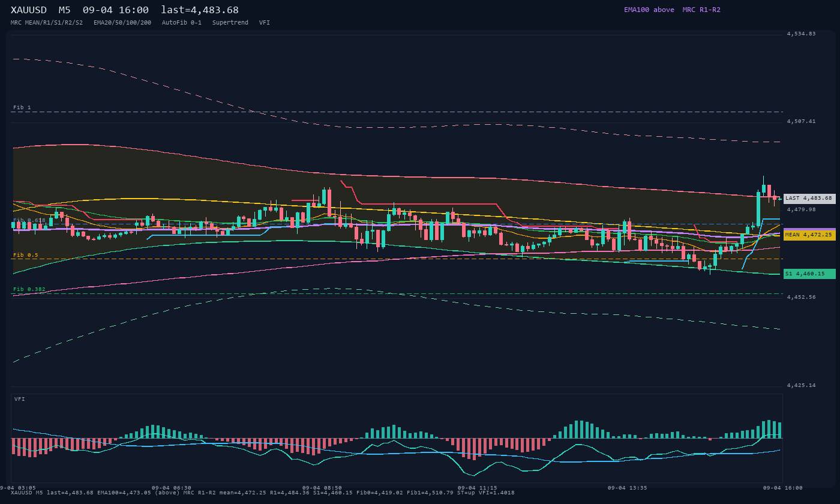This screenshot has height=504, width=840.
Task: Click the Fib 1 level label
Action: coord(22,107)
